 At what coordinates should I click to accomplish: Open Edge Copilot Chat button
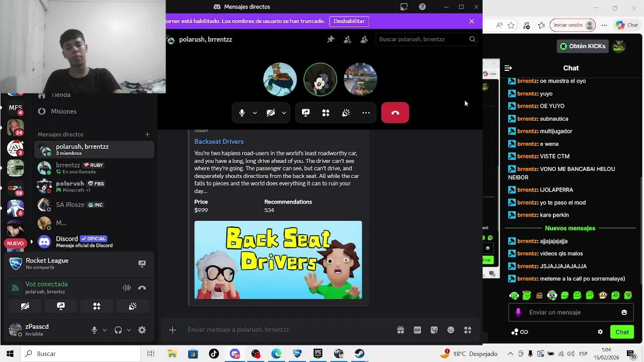626,25
